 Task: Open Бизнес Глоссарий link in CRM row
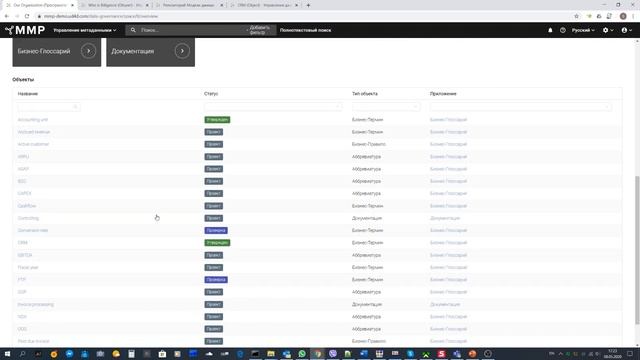click(448, 242)
